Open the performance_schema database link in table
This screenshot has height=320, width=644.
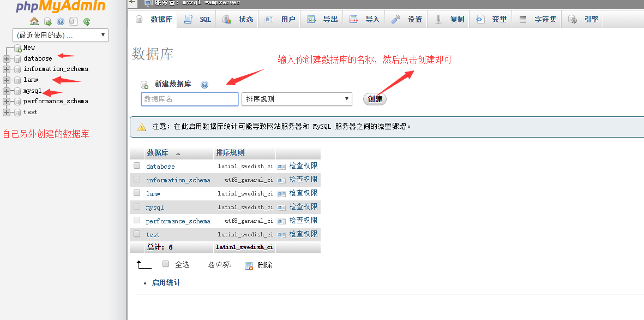[178, 221]
